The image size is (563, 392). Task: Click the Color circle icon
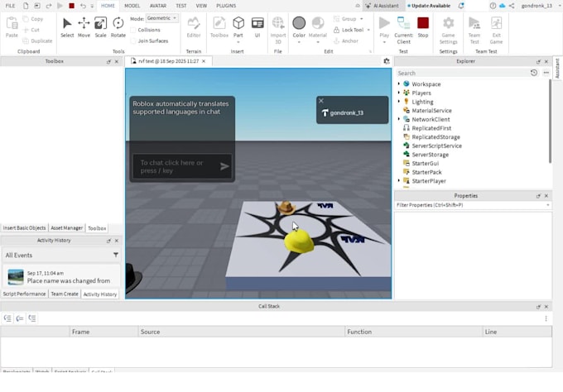[299, 23]
